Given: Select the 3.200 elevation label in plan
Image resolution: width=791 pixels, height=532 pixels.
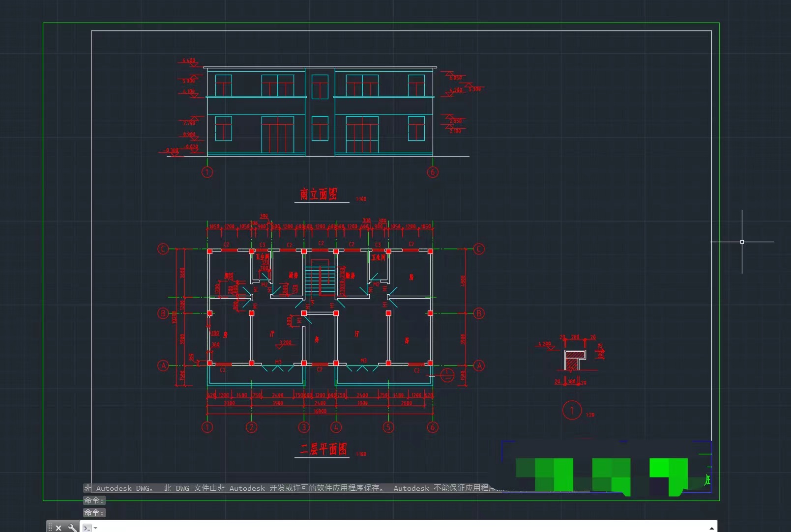Looking at the screenshot, I should [x=285, y=342].
